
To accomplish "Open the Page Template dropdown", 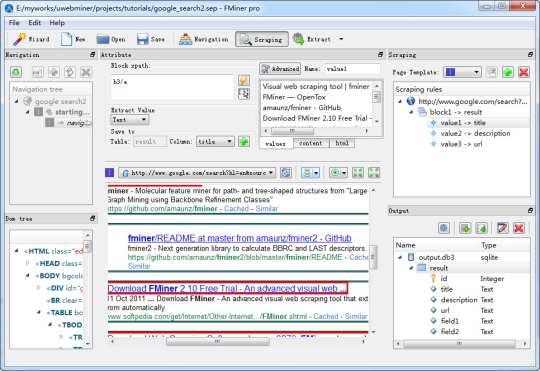I will [x=462, y=72].
